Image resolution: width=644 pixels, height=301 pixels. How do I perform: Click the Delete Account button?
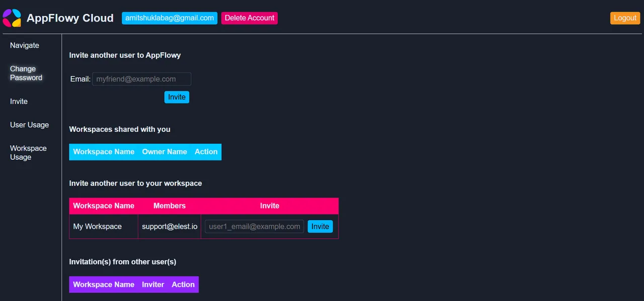[250, 18]
